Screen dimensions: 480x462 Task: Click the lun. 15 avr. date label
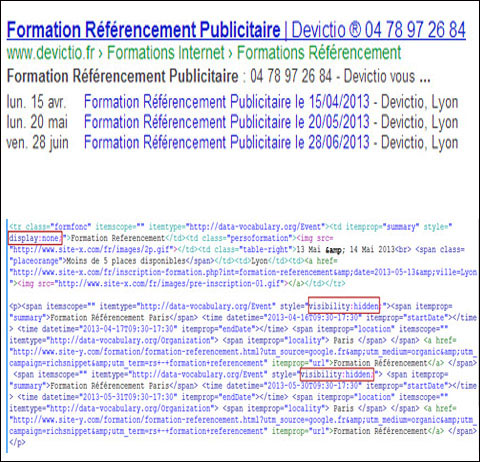pos(36,102)
